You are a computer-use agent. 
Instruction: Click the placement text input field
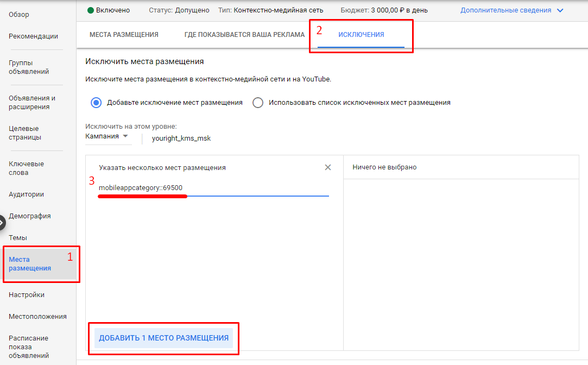tap(213, 188)
